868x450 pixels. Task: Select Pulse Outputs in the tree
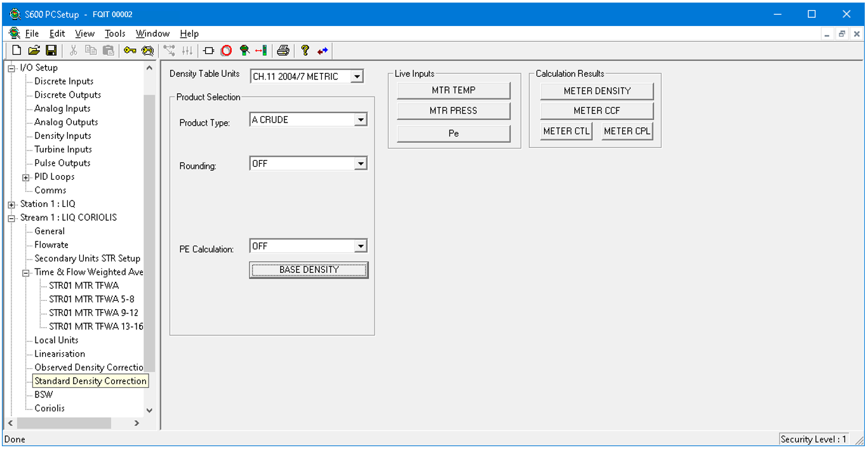(62, 163)
